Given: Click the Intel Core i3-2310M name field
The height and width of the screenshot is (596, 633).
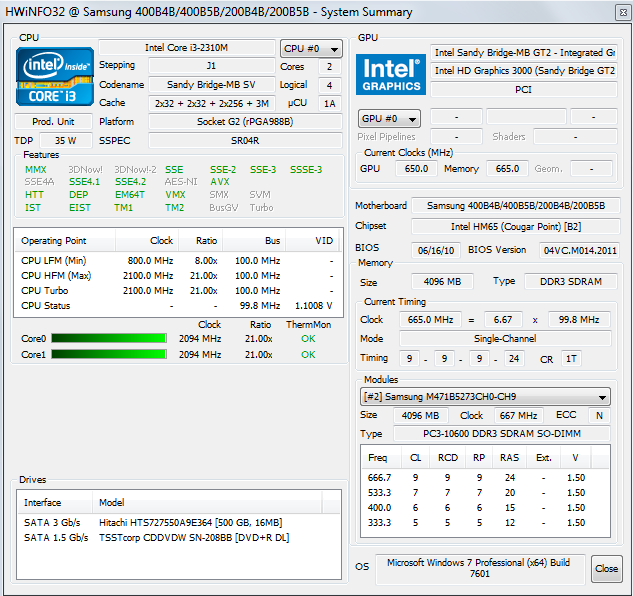Looking at the screenshot, I should tap(187, 48).
